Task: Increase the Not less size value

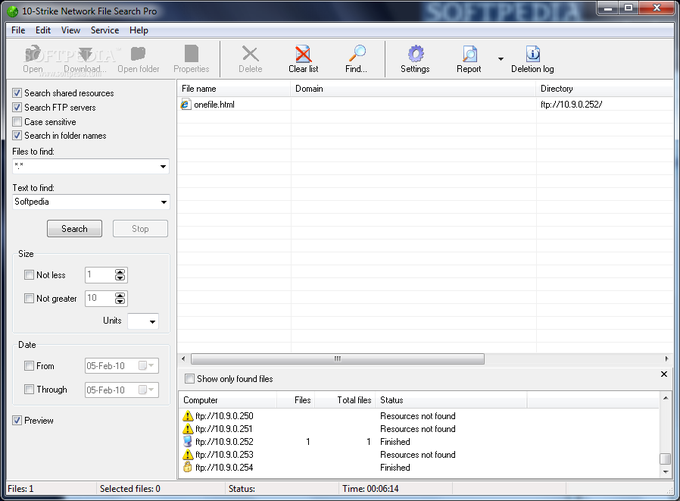Action: click(x=121, y=272)
